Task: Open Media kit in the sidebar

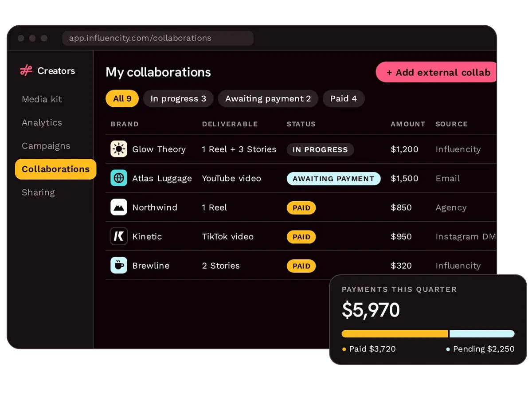Action: point(42,99)
